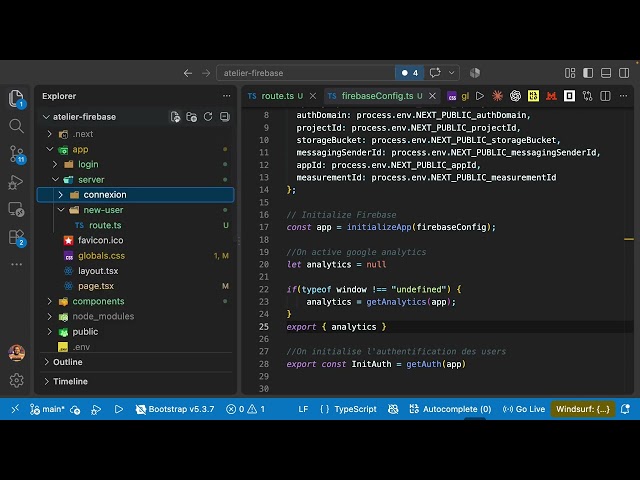The image size is (640, 480).
Task: Open dropdown arrow beside chat icon
Action: (x=451, y=73)
